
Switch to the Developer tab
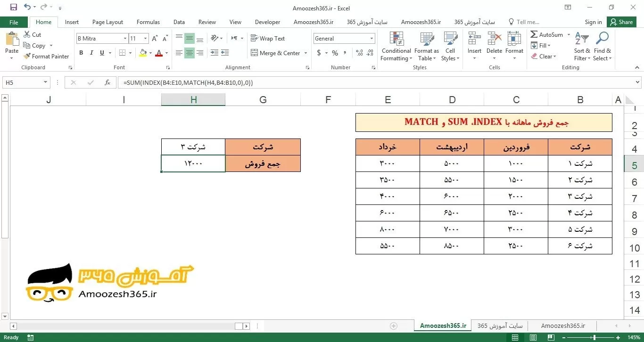click(x=267, y=22)
